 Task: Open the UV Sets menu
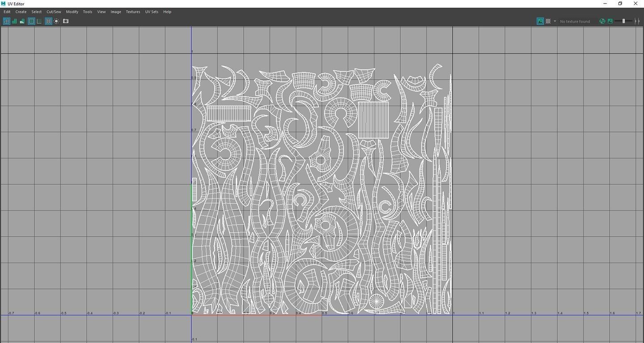click(x=152, y=12)
